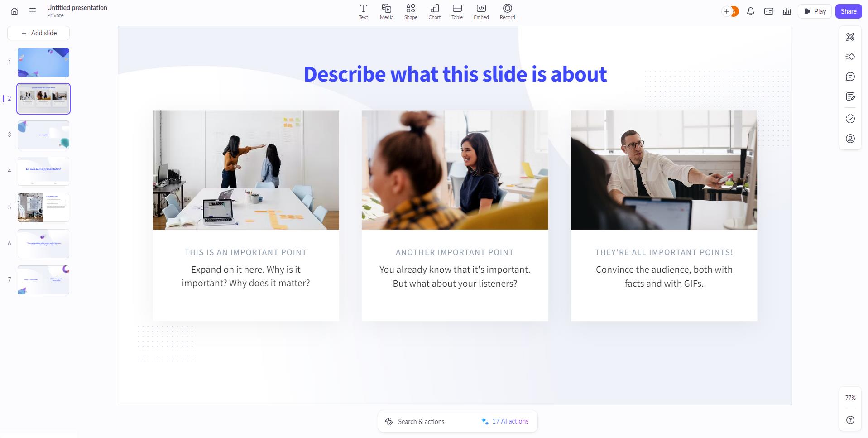Screen dimensions: 868x438
Task: Start a recording with the Record tool
Action: 507,11
